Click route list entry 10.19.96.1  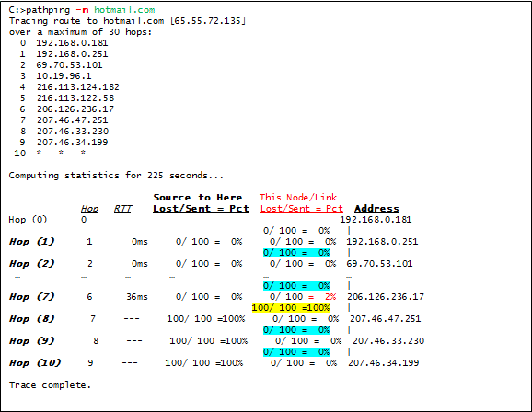[64, 76]
